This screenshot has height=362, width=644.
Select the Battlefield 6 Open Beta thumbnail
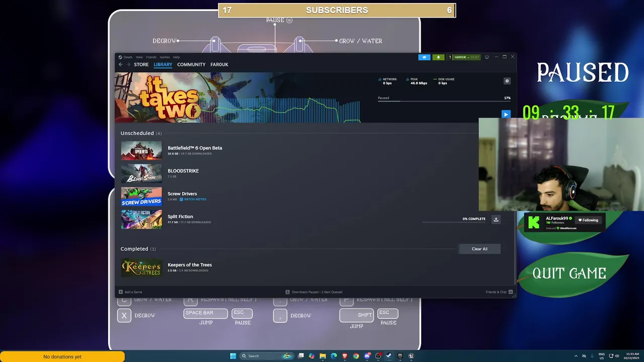pyautogui.click(x=141, y=151)
